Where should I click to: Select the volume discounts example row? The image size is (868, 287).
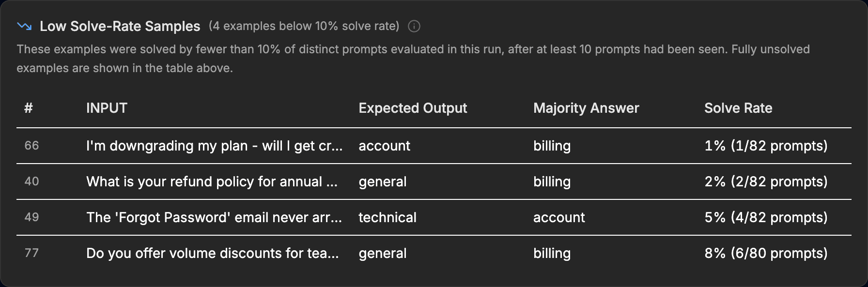point(213,253)
